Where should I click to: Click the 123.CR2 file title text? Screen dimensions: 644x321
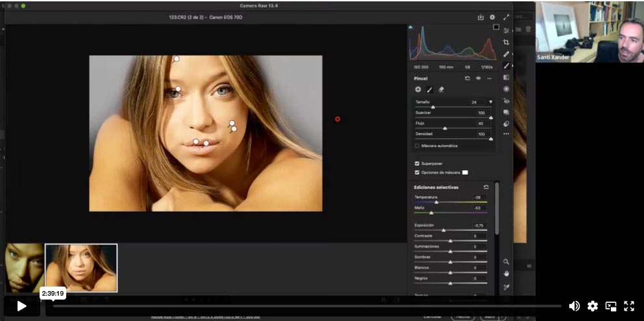click(205, 18)
